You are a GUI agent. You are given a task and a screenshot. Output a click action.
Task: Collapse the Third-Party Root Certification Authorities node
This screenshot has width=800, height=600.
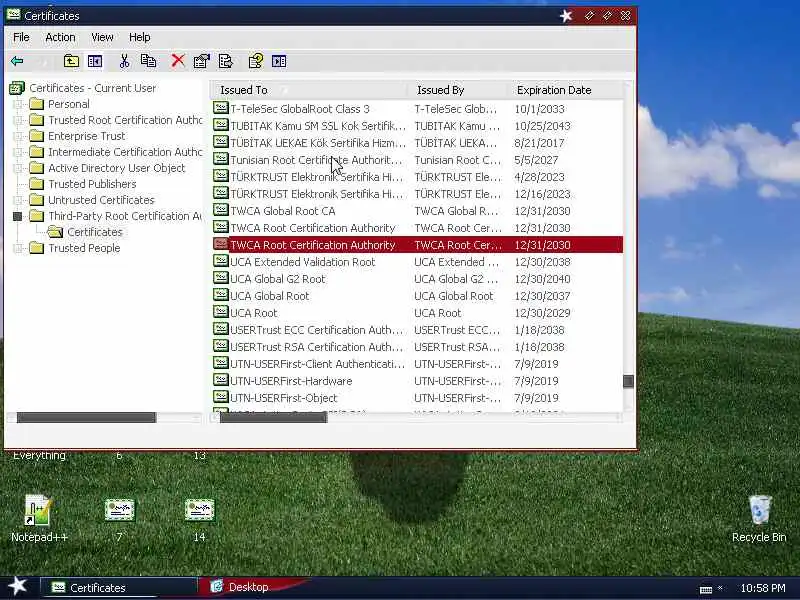point(18,216)
